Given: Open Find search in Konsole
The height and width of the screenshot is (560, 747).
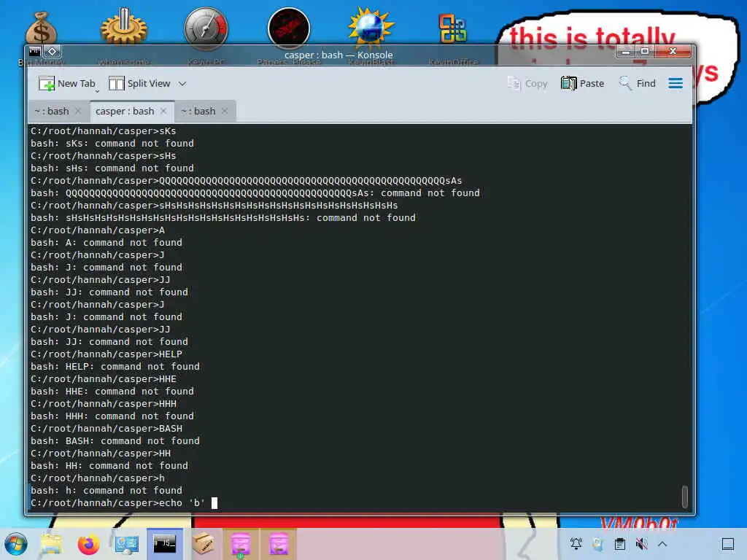Looking at the screenshot, I should click(x=637, y=83).
